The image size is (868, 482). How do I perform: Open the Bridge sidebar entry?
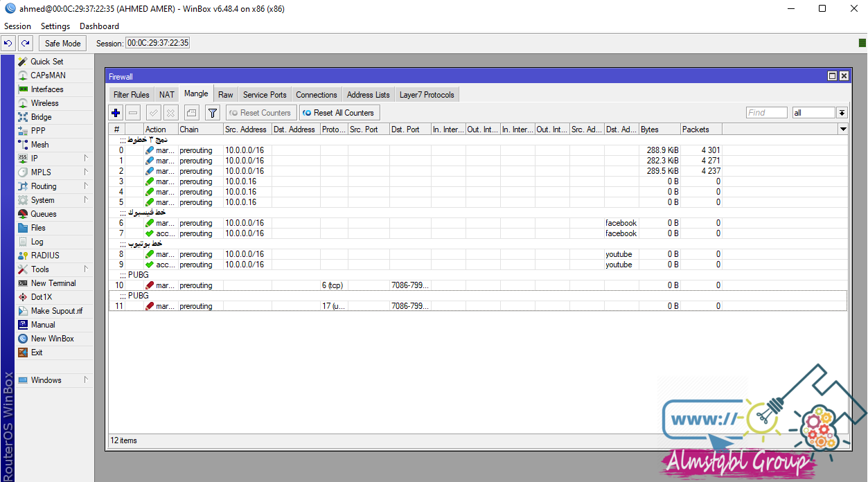tap(41, 117)
